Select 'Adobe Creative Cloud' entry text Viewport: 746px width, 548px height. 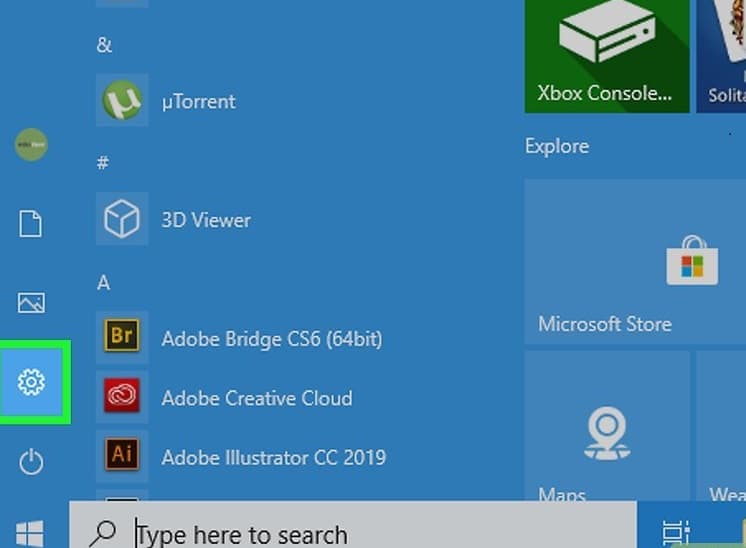(x=257, y=398)
